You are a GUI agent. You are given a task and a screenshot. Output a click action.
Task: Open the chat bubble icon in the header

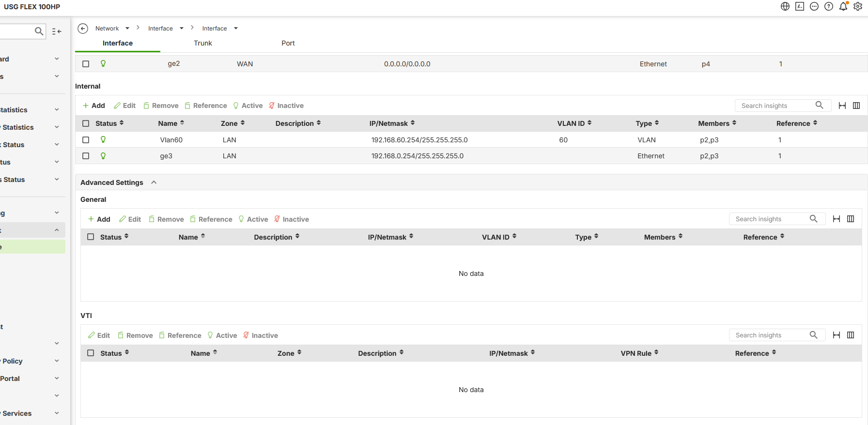pos(814,6)
